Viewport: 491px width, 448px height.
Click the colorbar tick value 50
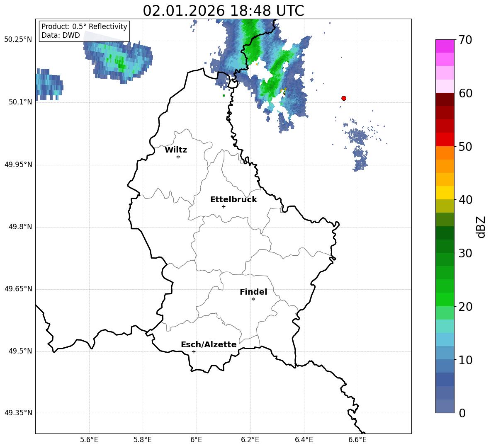tap(465, 146)
